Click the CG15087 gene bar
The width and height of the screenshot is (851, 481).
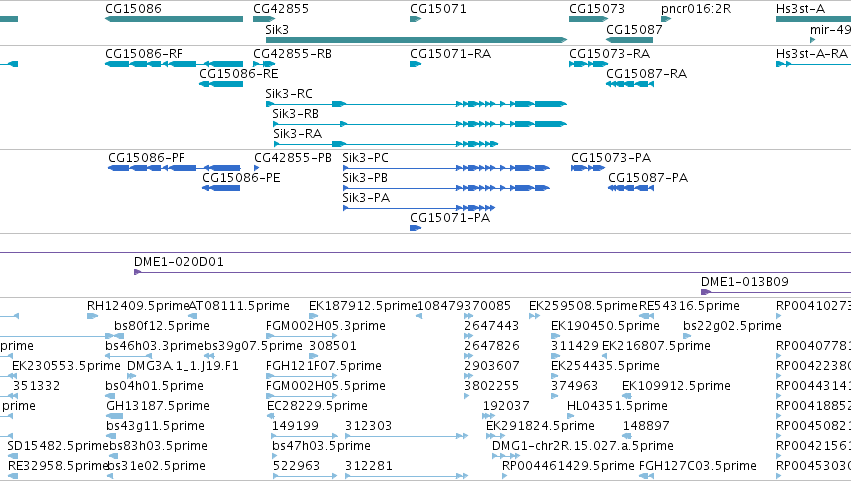point(629,40)
